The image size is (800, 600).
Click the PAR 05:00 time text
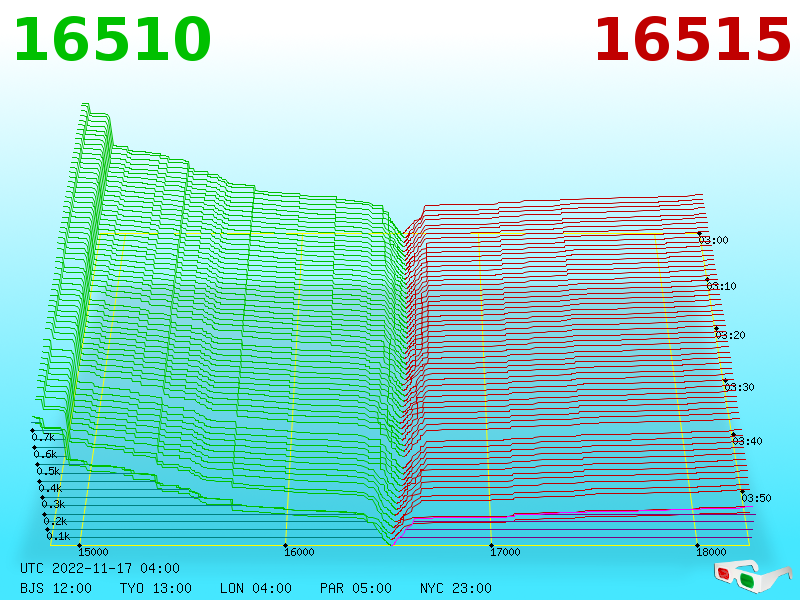point(356,588)
